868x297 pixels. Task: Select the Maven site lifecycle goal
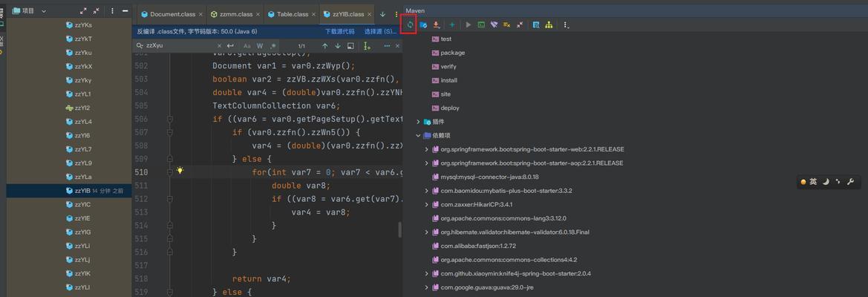click(441, 94)
